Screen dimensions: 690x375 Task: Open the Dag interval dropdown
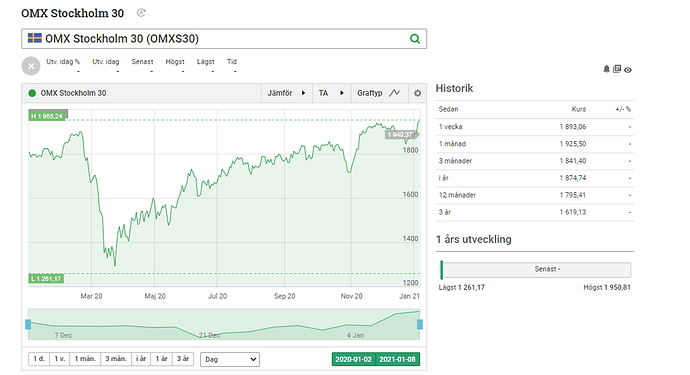[x=230, y=359]
